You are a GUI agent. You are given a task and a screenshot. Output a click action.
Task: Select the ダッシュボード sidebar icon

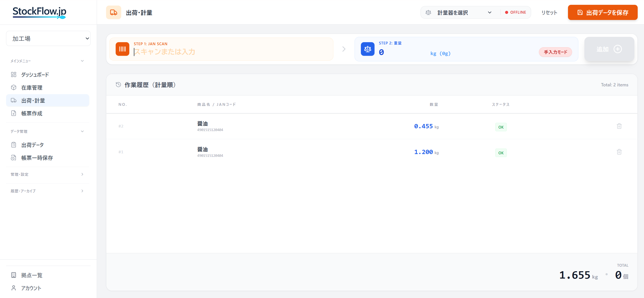coord(14,74)
